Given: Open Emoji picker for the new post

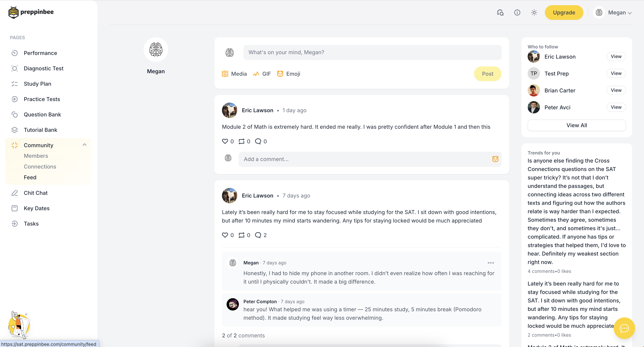Looking at the screenshot, I should pos(289,74).
